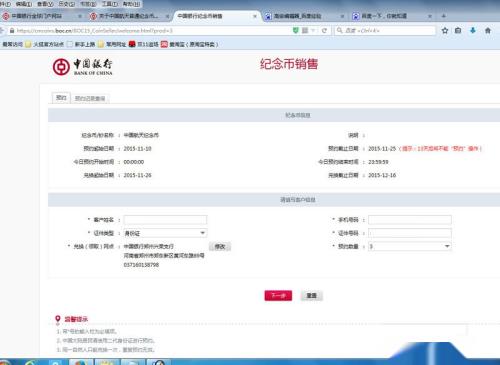This screenshot has width=500, height=365.
Task: Close the 中国银行纪念币销售 tab
Action: (x=255, y=16)
